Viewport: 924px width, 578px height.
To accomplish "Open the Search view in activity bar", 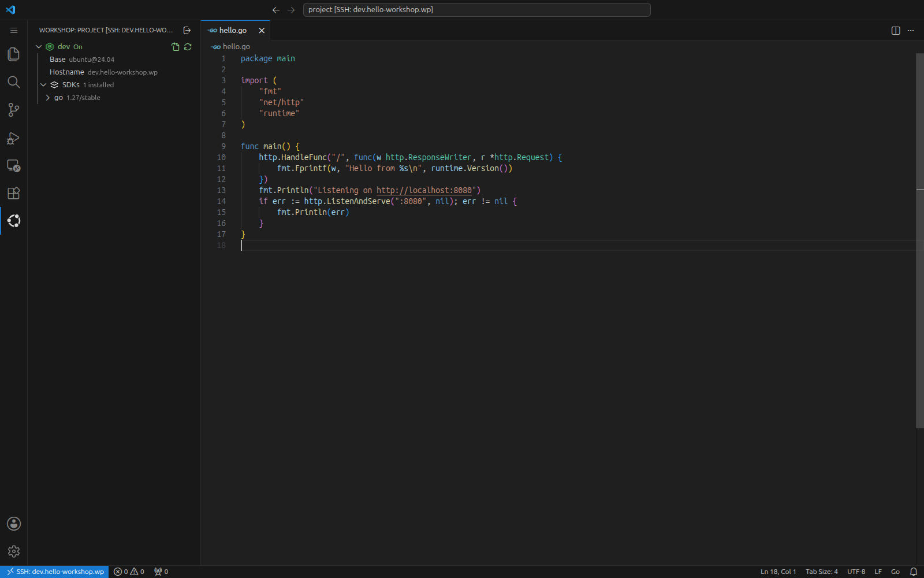I will point(14,82).
